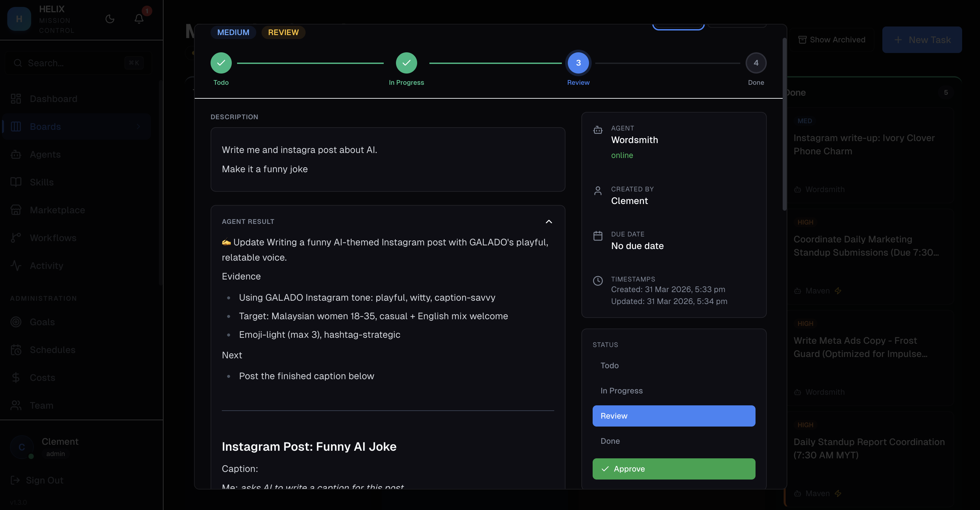980x510 pixels.
Task: Click timestamps clock icon
Action: pos(598,281)
